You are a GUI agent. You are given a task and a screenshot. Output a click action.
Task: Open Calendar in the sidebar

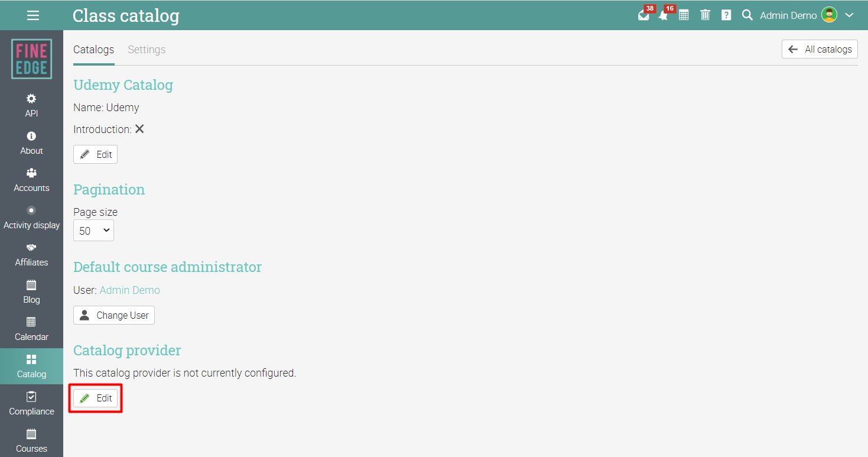tap(31, 329)
